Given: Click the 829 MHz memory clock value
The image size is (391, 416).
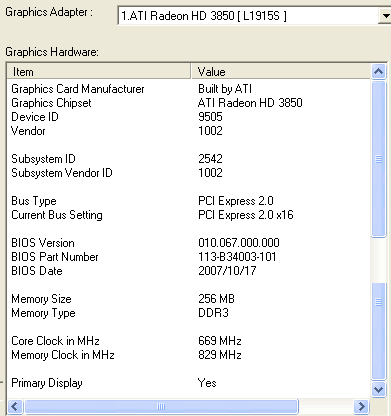Looking at the screenshot, I should [220, 355].
